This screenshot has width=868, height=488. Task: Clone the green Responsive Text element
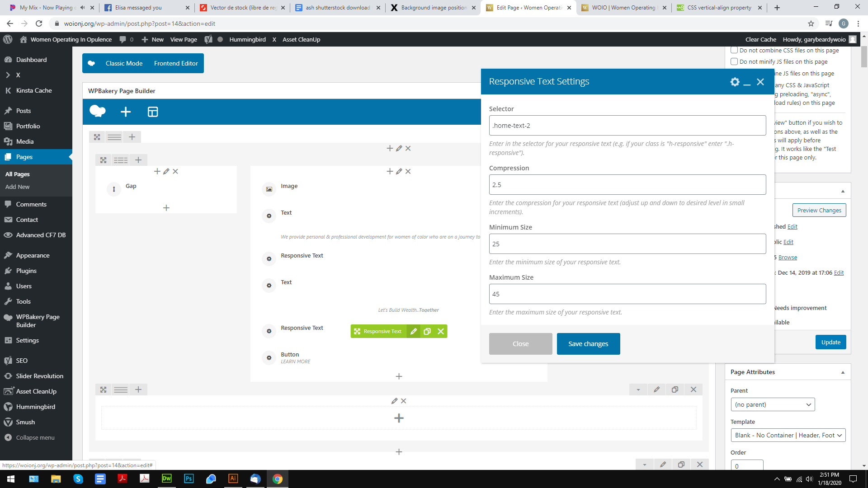tap(427, 331)
